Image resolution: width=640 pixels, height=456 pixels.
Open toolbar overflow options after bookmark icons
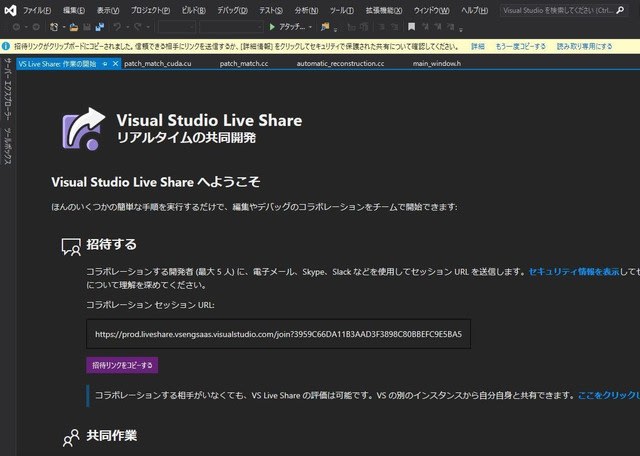[x=461, y=29]
